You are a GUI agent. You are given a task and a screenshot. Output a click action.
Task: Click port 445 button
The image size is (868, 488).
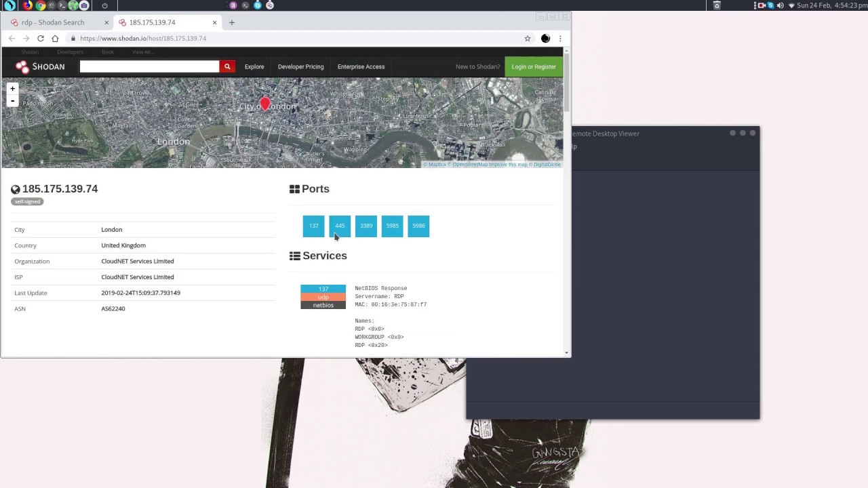click(x=340, y=226)
